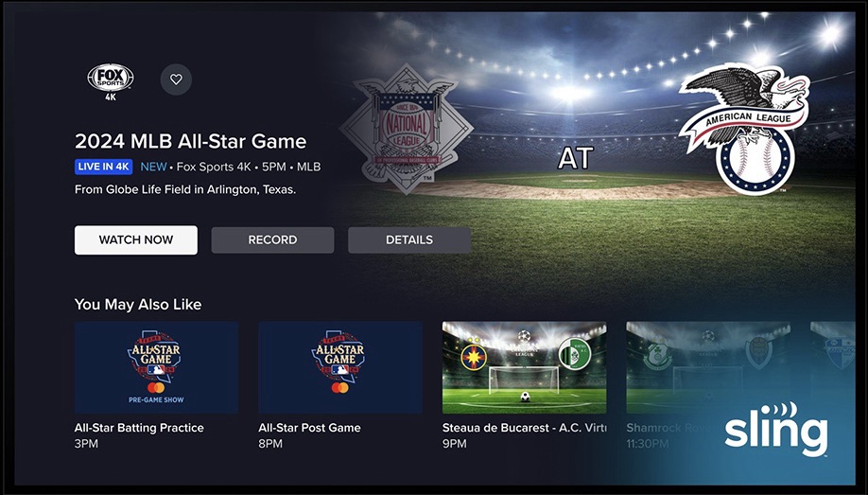Open the All-Star Post Game thumbnail
This screenshot has height=495, width=868.
pos(339,367)
